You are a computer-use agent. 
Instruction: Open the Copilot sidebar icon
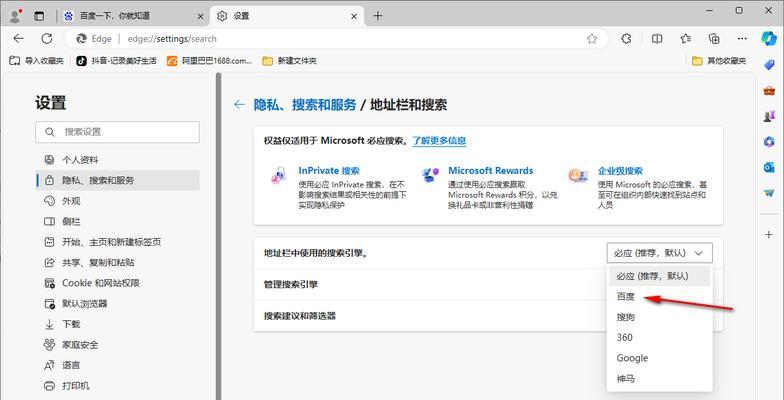(768, 38)
